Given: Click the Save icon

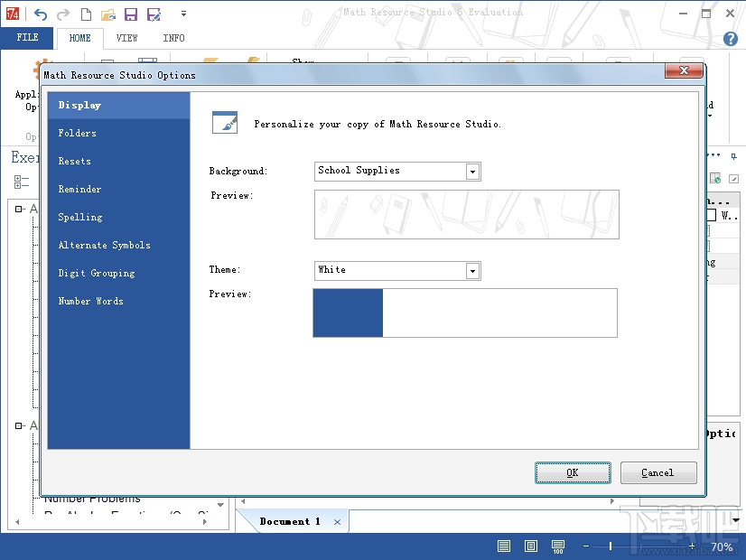Looking at the screenshot, I should [130, 14].
